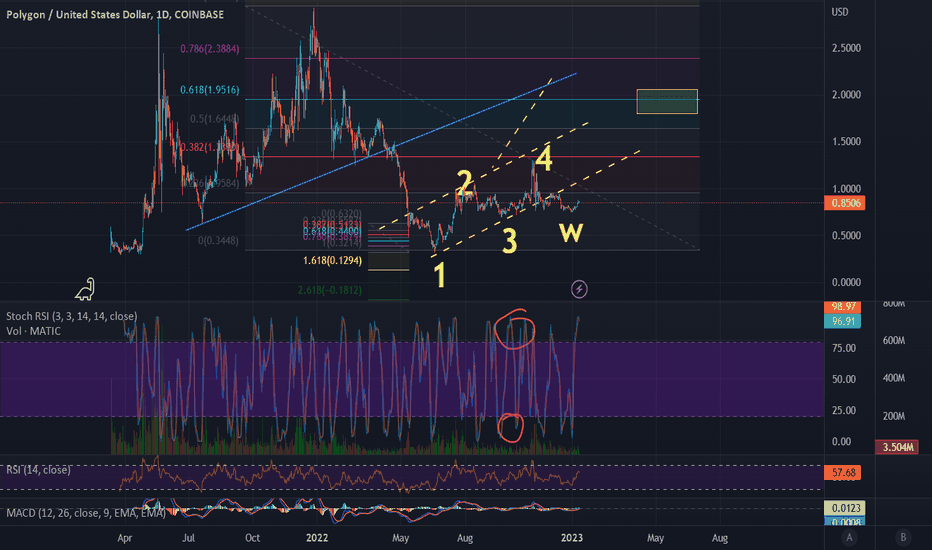The height and width of the screenshot is (550, 932).
Task: Click the dinosaur logo icon
Action: point(85,289)
